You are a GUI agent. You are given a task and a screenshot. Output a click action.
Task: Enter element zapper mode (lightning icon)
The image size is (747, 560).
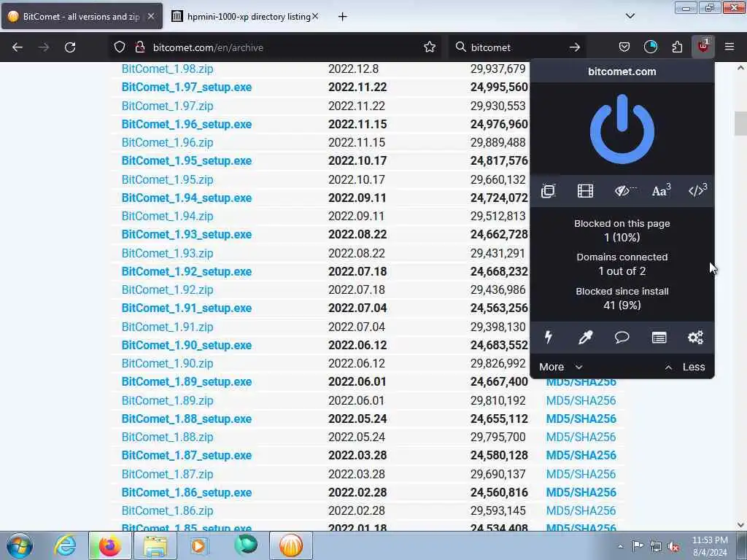click(x=549, y=338)
